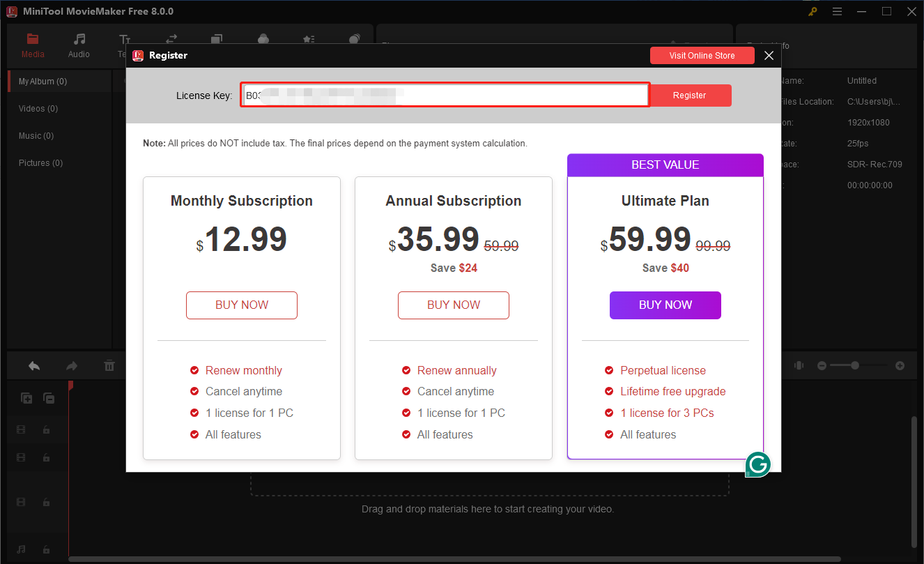Open the Effects tab with stacked-squares icon
Viewport: 924px width, 564px height.
coord(217,40)
